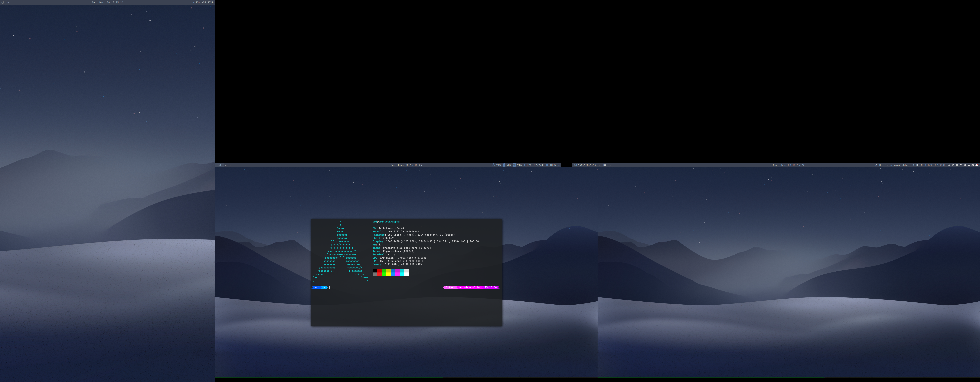The image size is (980, 382).
Task: Toggle the coffee cup caffeine tray icon
Action: point(969,165)
